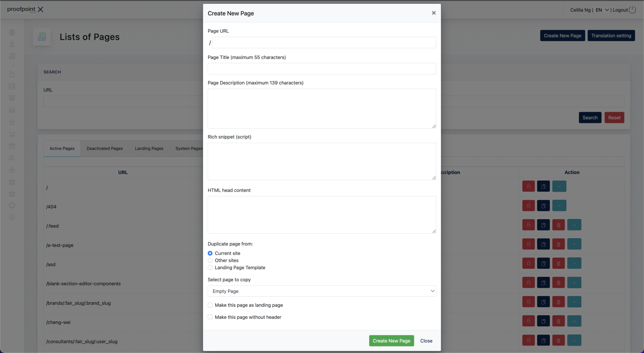Click the trash icon for /brands/:fair_slug/:brand_slug row

558,302
